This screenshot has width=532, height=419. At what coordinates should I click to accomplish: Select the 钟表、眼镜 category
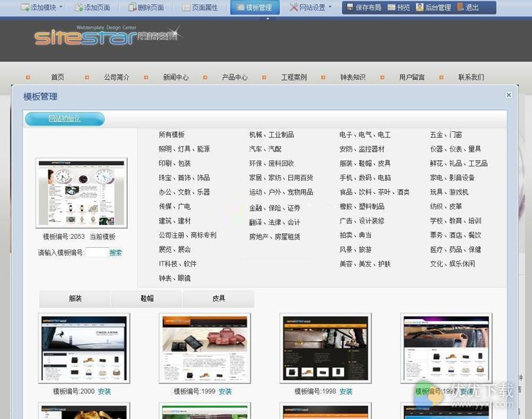pos(175,278)
